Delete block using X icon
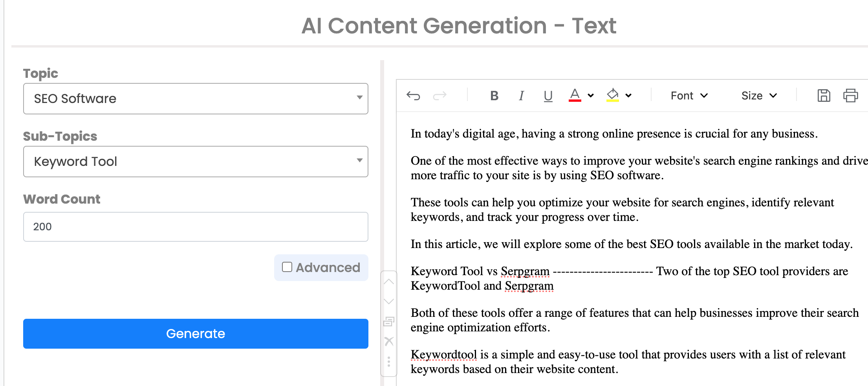This screenshot has width=868, height=386. click(x=388, y=341)
